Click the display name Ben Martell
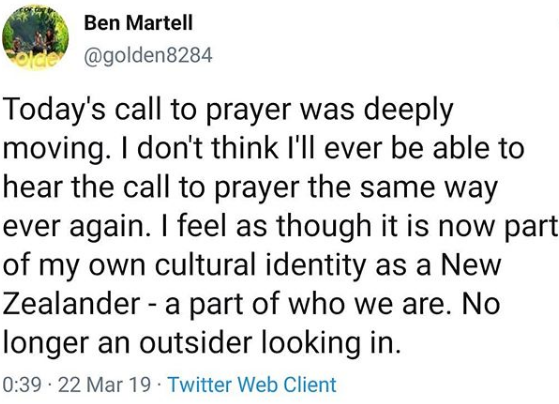The height and width of the screenshot is (404, 559). coord(138,23)
